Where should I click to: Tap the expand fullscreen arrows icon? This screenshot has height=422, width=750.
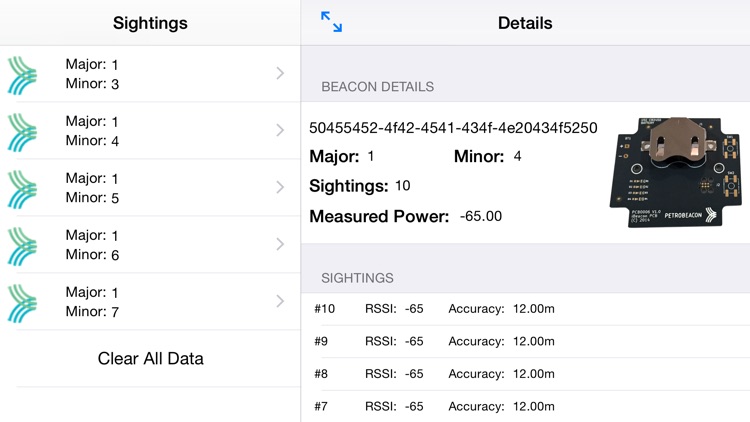click(331, 22)
